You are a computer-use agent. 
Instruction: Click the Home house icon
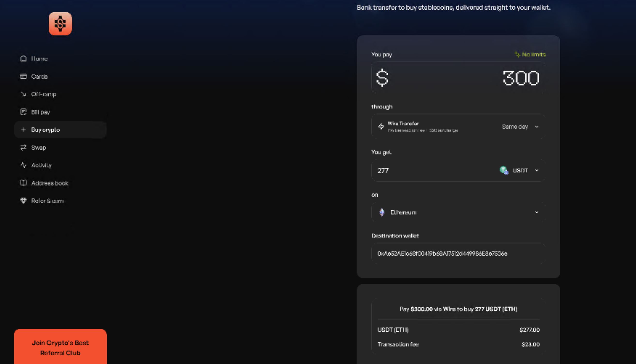coord(23,58)
